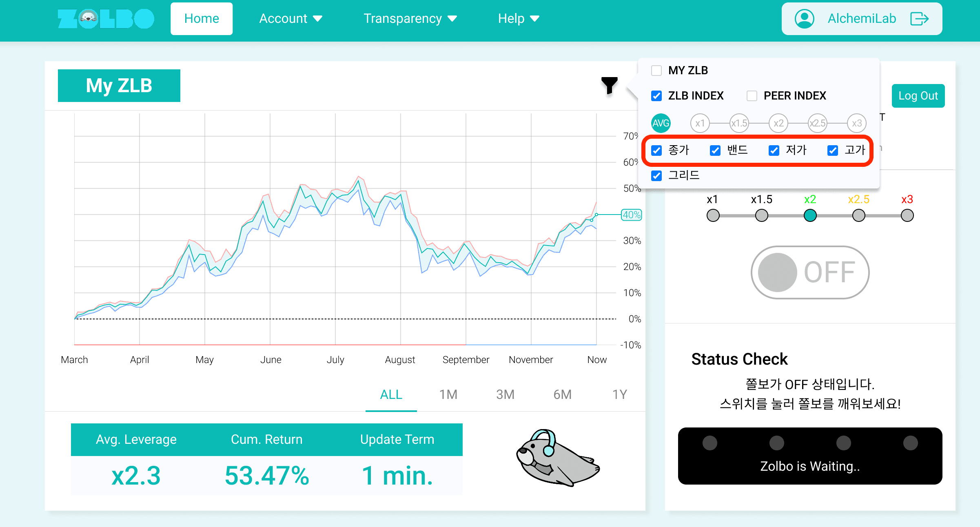Click the Cum. Return 53.47% value
This screenshot has height=527, width=980.
[x=267, y=476]
